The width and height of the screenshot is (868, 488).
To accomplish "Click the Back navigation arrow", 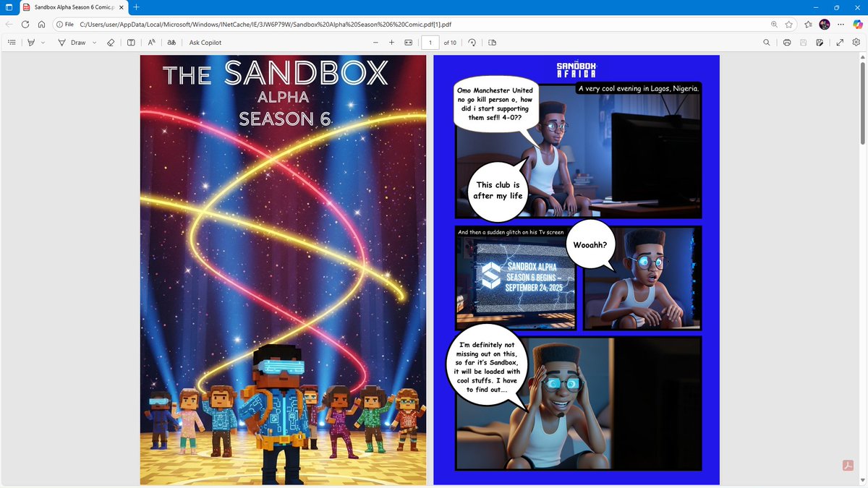I will [x=9, y=24].
